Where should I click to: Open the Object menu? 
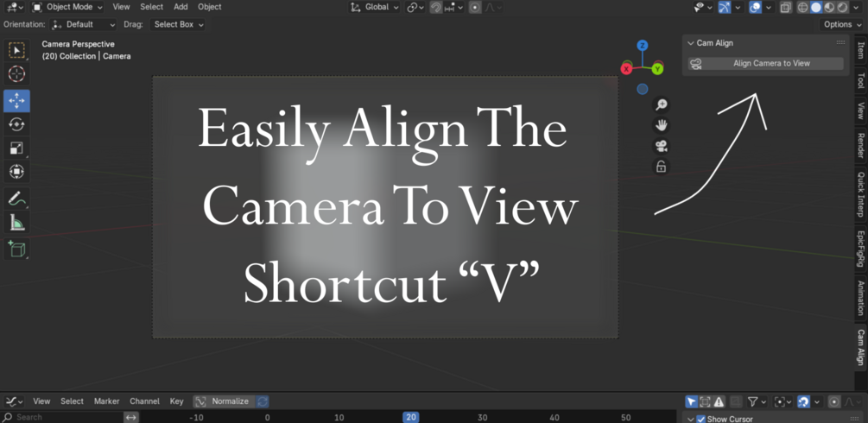click(x=210, y=7)
